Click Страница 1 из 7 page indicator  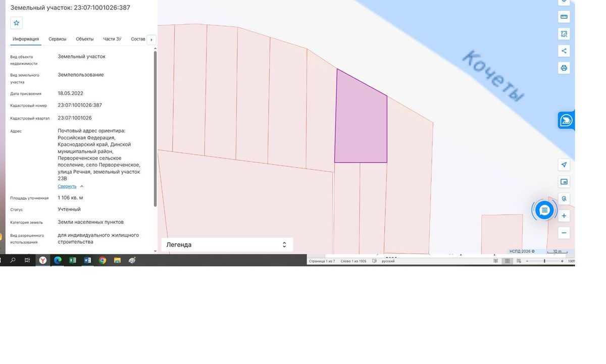(322, 261)
